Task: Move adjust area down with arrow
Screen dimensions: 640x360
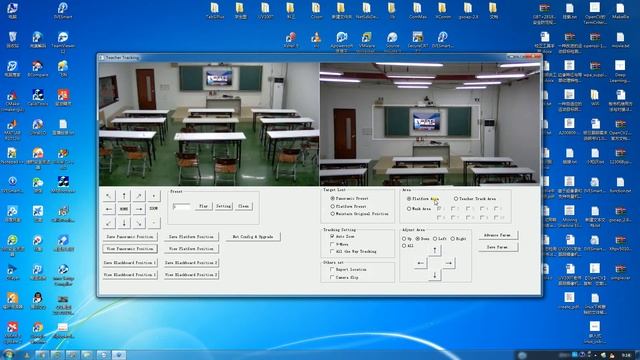Action: coord(435,276)
